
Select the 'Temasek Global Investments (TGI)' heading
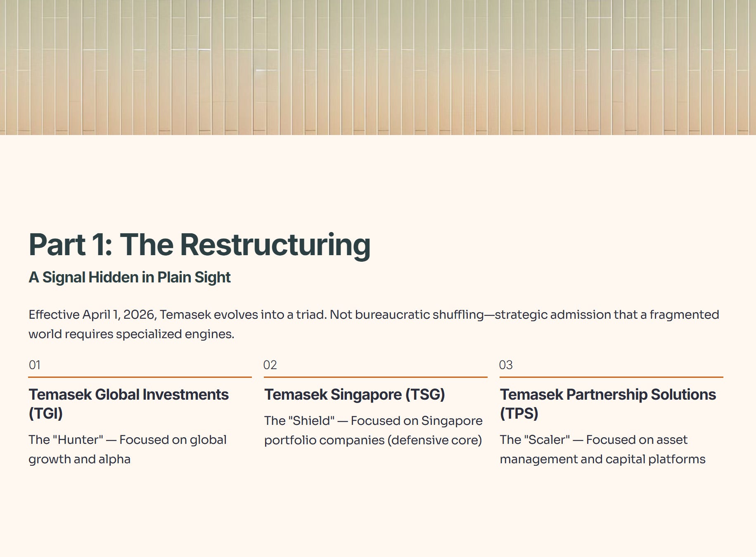click(128, 404)
